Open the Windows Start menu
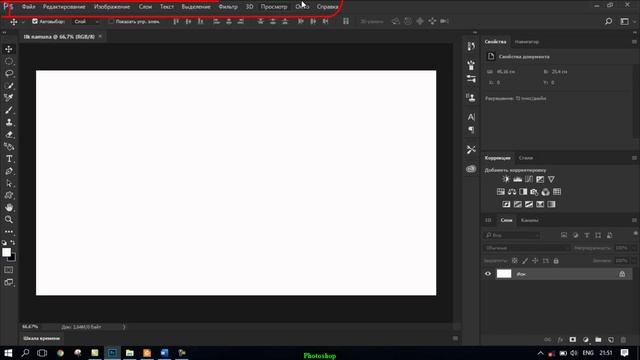The width and height of the screenshot is (640, 360). pos(8,353)
